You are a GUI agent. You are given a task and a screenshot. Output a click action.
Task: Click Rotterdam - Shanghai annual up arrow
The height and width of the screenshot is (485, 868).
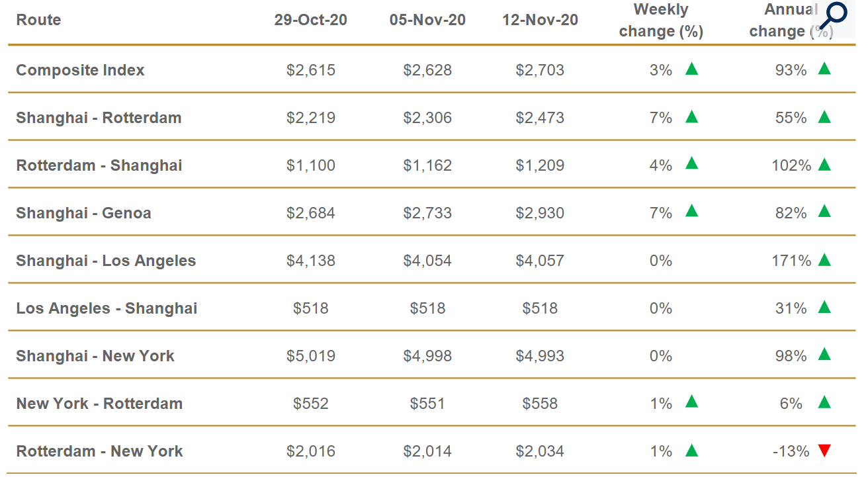click(824, 165)
